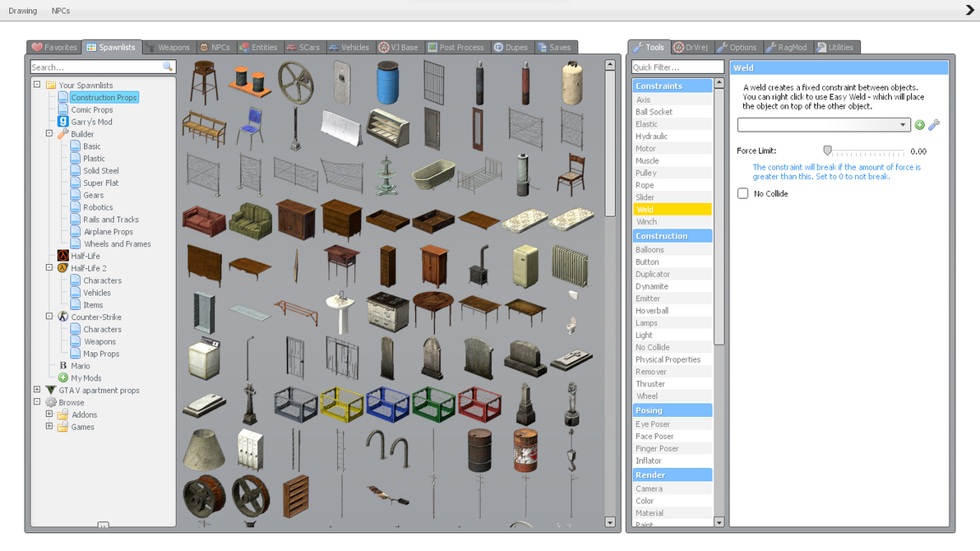Viewport: 980px width, 551px height.
Task: Spawn the white bathtub prop
Action: (434, 174)
